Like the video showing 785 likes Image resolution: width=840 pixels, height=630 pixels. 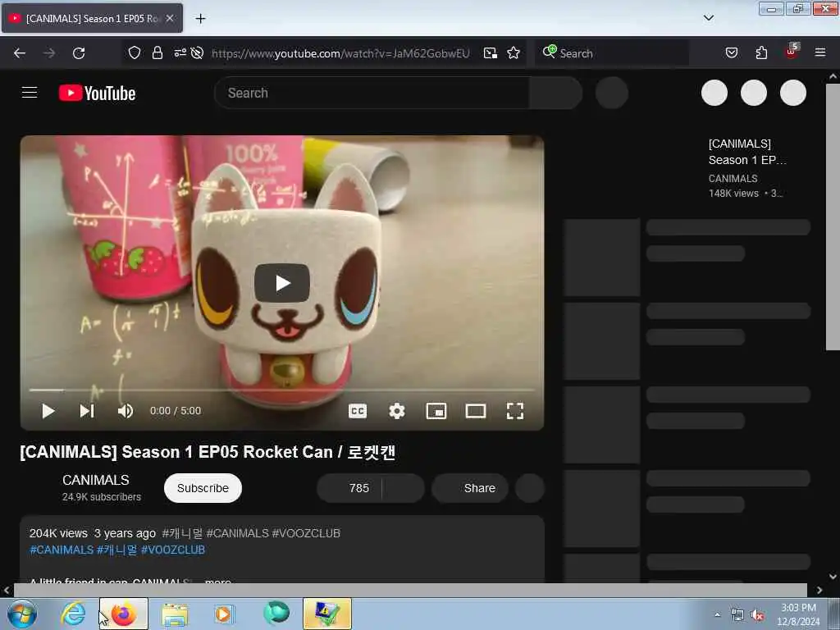(x=349, y=488)
